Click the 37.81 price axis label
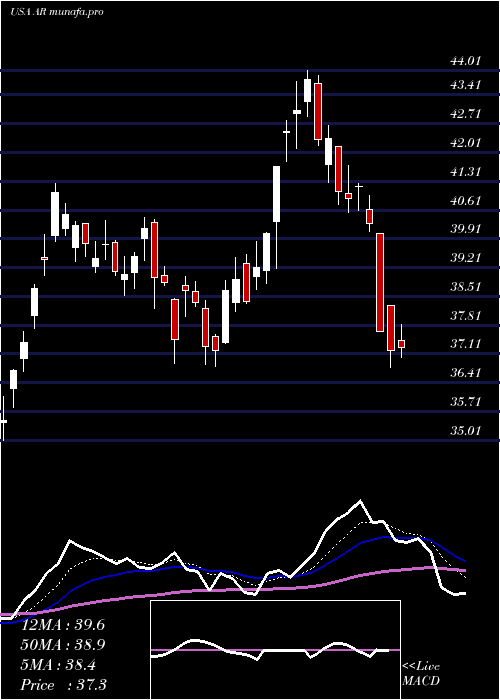 click(465, 316)
